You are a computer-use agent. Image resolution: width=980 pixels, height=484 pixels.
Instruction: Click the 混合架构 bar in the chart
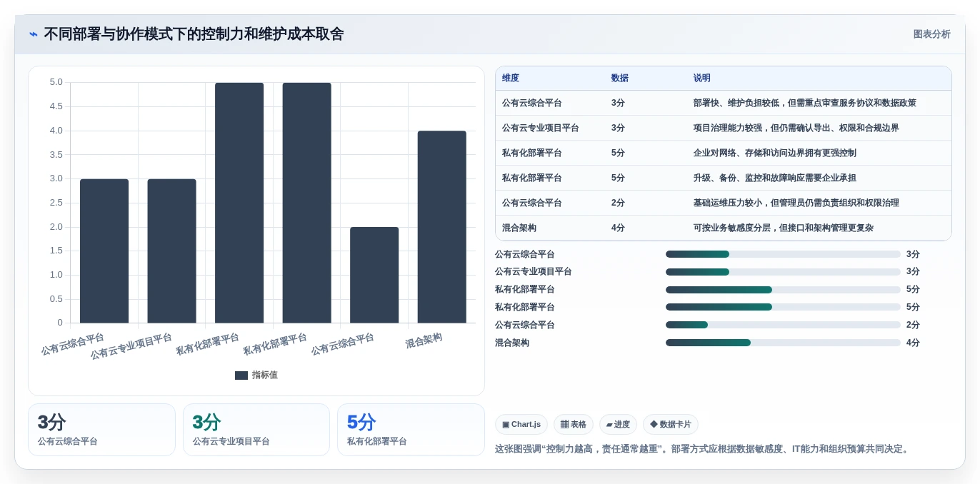click(442, 227)
